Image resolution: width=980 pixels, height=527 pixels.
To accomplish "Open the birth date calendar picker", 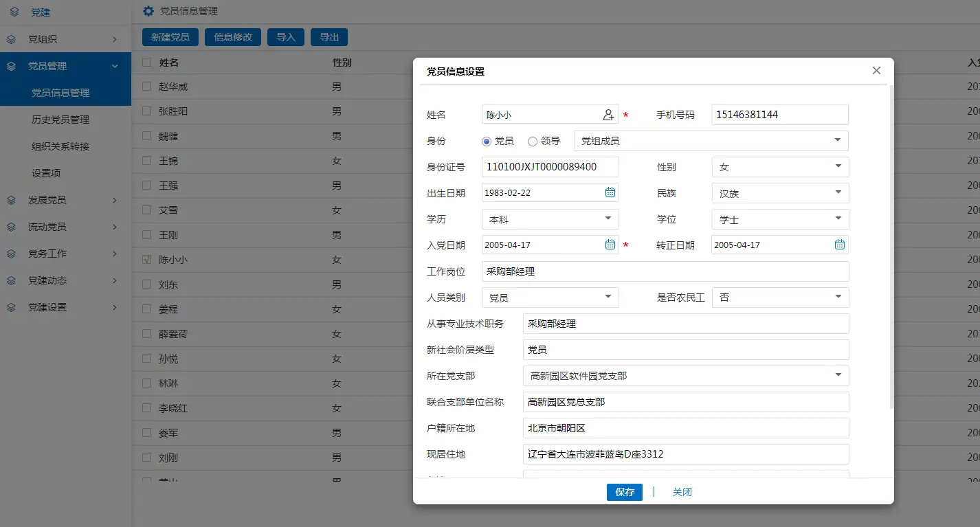I will [x=610, y=192].
